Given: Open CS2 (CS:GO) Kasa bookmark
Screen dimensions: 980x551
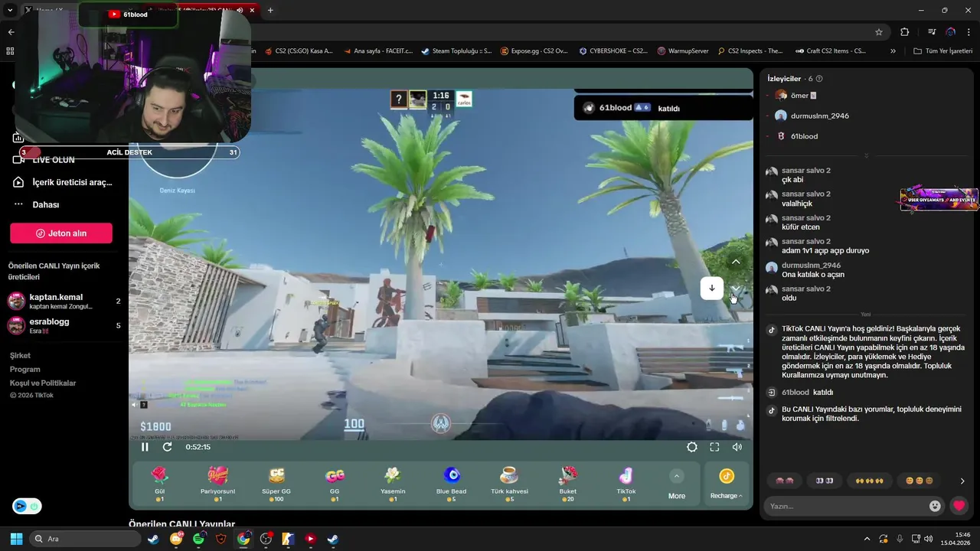Looking at the screenshot, I should point(299,51).
